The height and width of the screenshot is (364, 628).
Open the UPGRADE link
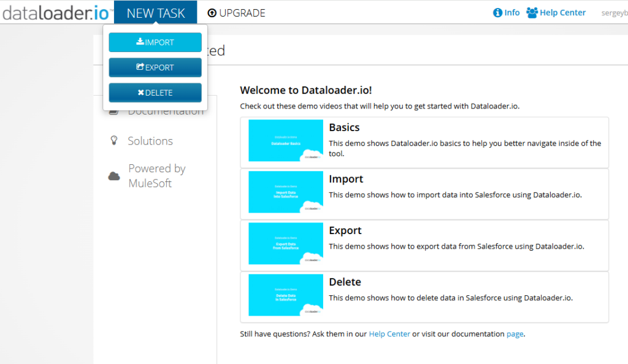[242, 13]
